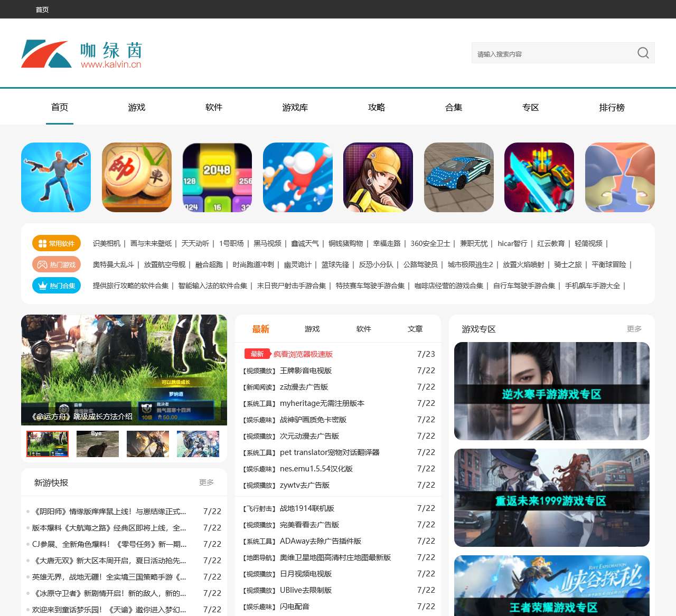Viewport: 676px width, 616px height.
Task: Open the 360安全卫士 software link
Action: [430, 243]
